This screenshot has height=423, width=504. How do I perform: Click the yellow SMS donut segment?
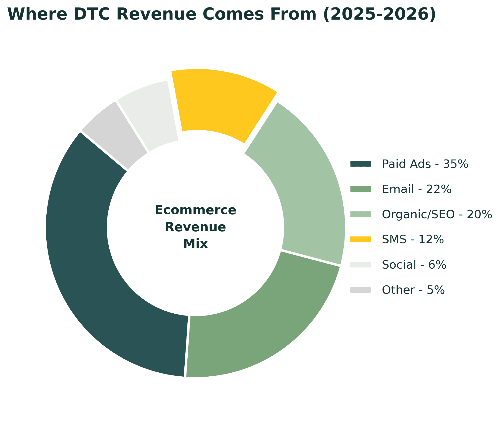tap(223, 101)
